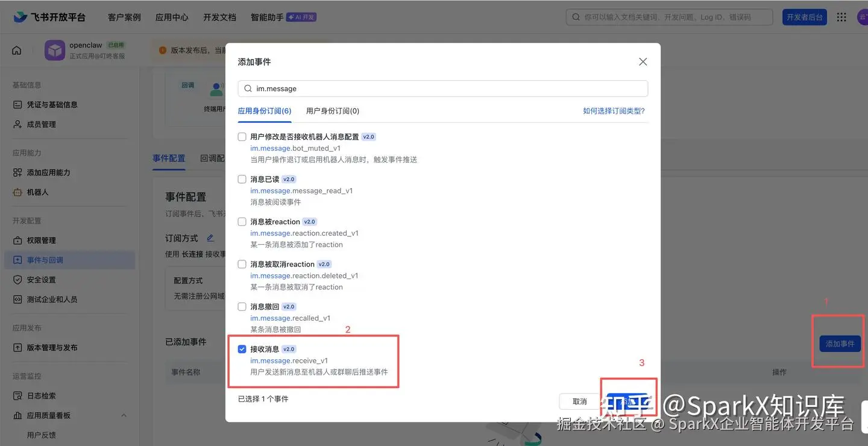Viewport: 868px width, 446px height.
Task: Switch to 应用身份订阅(6) tab
Action: [265, 111]
